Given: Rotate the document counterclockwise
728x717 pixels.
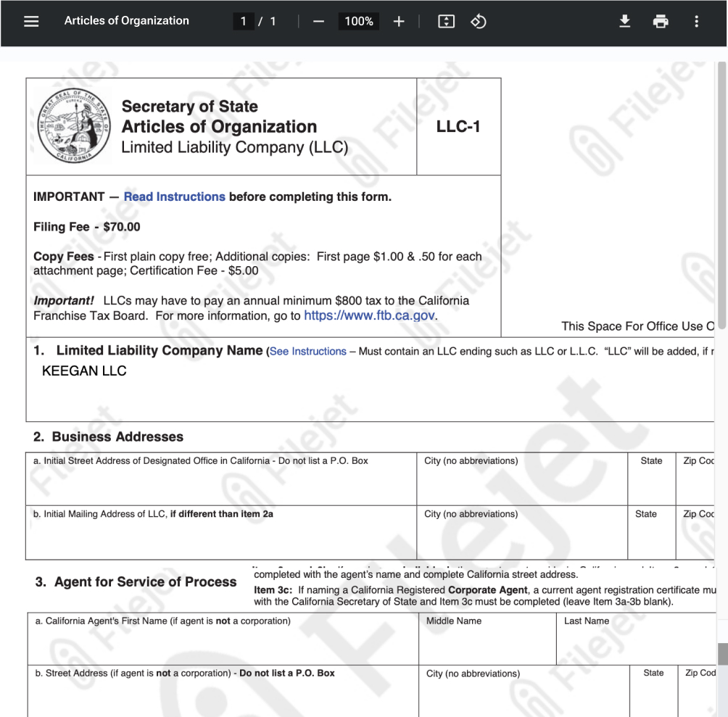Looking at the screenshot, I should tap(478, 21).
